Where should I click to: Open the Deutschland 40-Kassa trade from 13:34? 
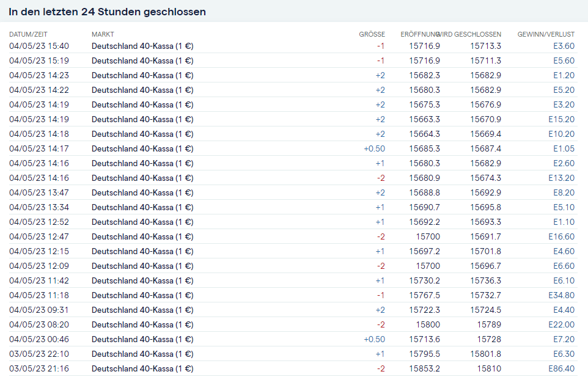(x=142, y=207)
